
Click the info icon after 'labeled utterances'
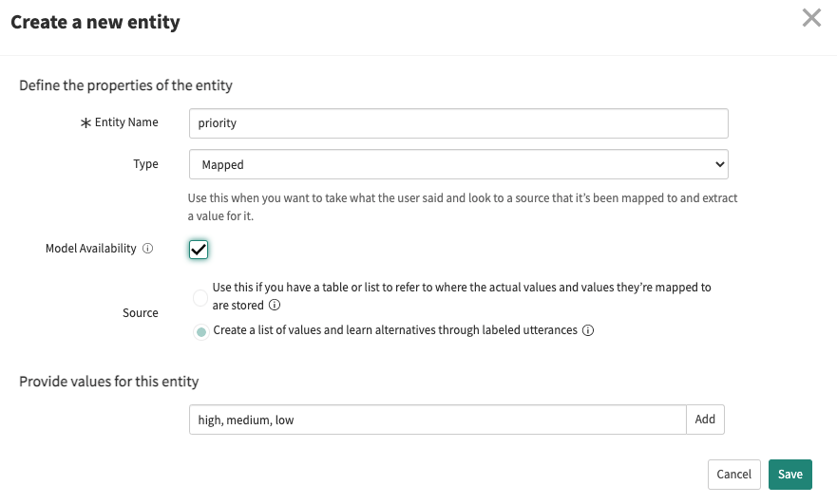point(588,330)
